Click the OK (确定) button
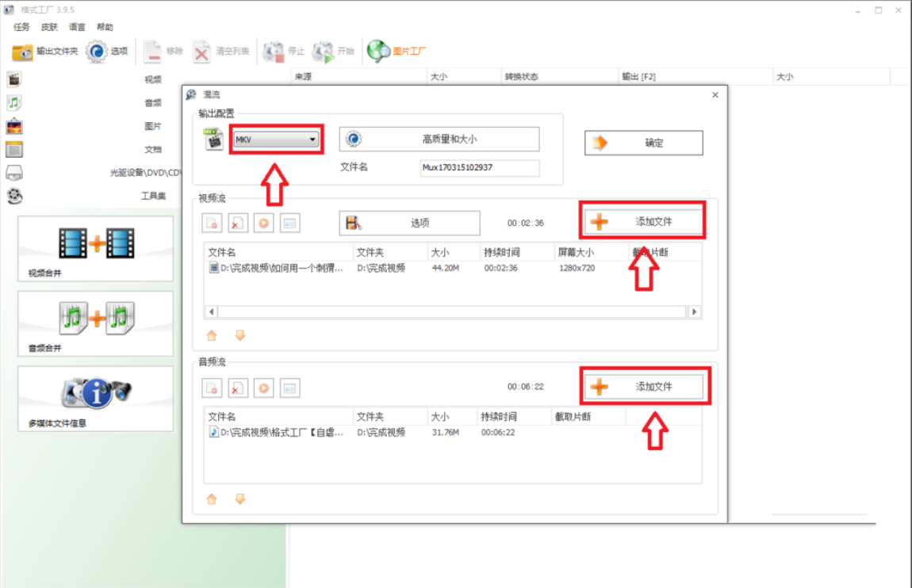The height and width of the screenshot is (588, 912). [x=643, y=143]
